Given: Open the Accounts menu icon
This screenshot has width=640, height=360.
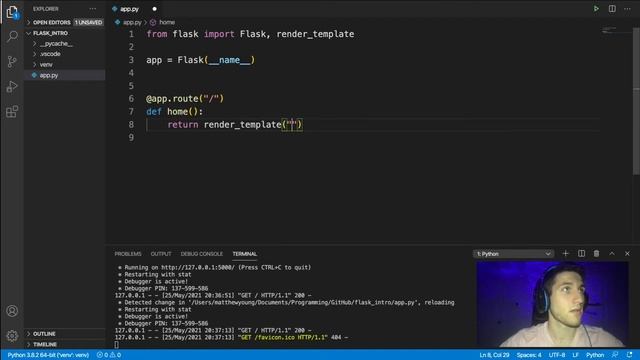Looking at the screenshot, I should coord(12,311).
